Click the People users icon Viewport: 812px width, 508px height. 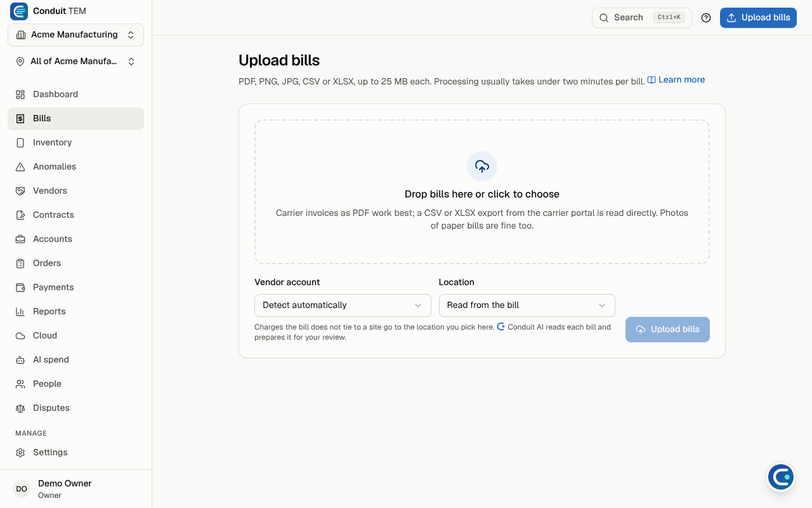point(20,384)
